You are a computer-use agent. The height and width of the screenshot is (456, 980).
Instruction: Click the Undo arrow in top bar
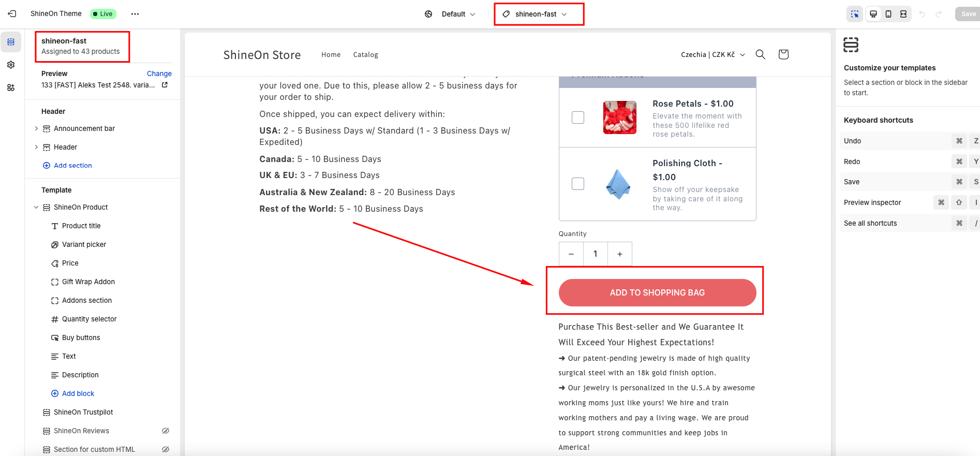pyautogui.click(x=922, y=14)
